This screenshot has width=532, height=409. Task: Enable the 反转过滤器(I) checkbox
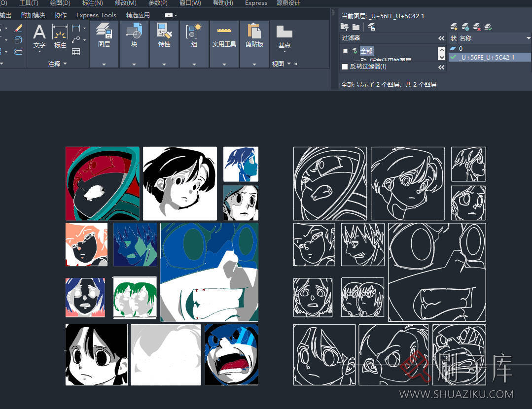point(345,67)
